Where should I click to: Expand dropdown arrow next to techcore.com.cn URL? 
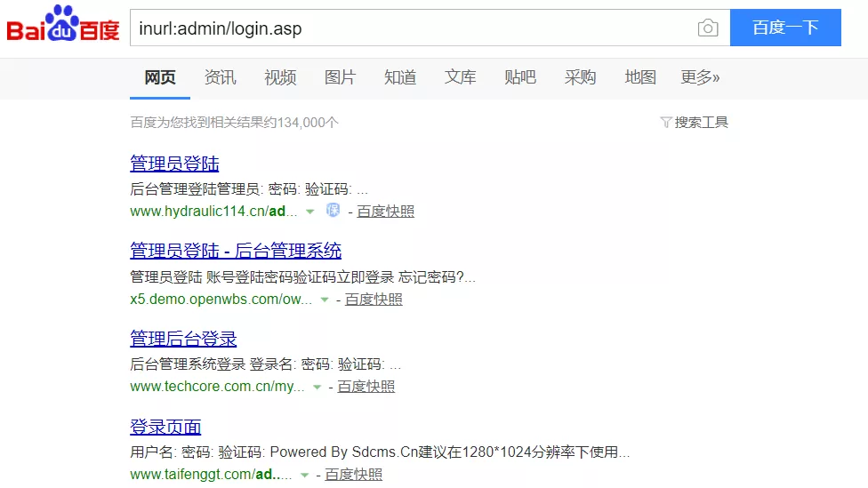(x=317, y=387)
